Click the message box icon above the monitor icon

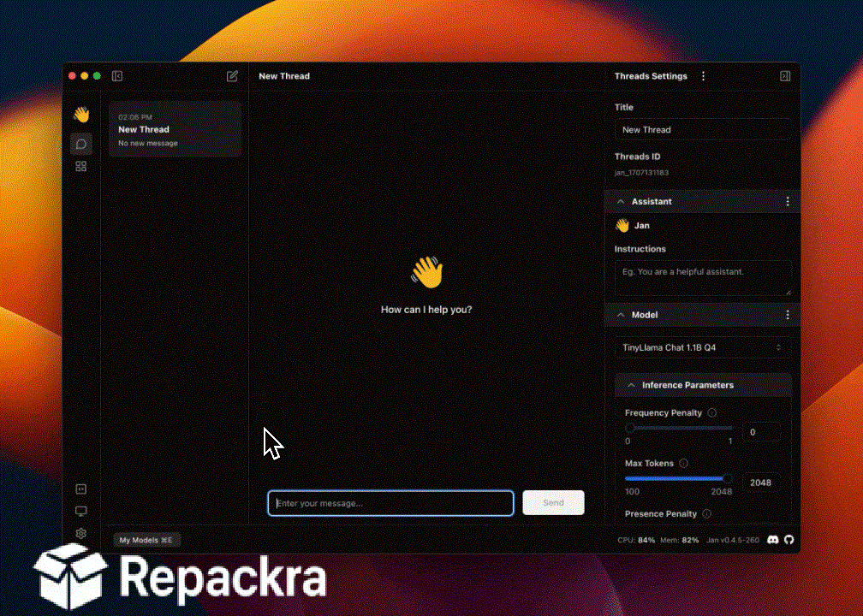coord(80,489)
